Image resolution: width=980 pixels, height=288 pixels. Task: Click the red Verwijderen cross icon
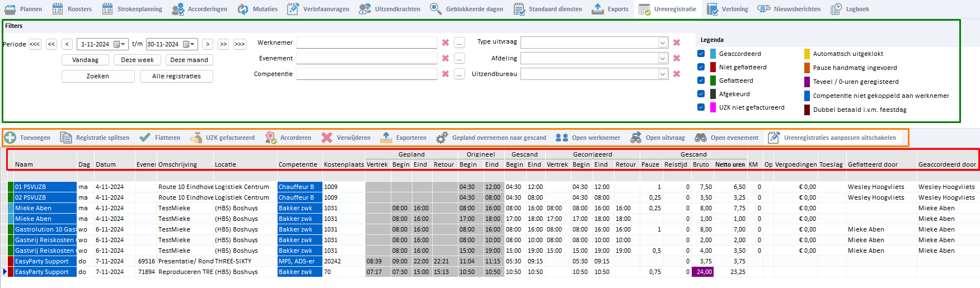click(x=327, y=138)
